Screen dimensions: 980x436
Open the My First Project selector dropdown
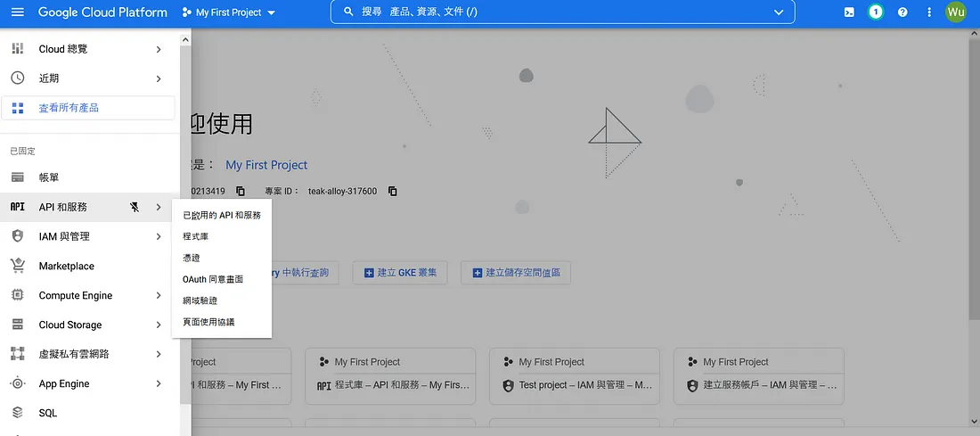pos(228,12)
